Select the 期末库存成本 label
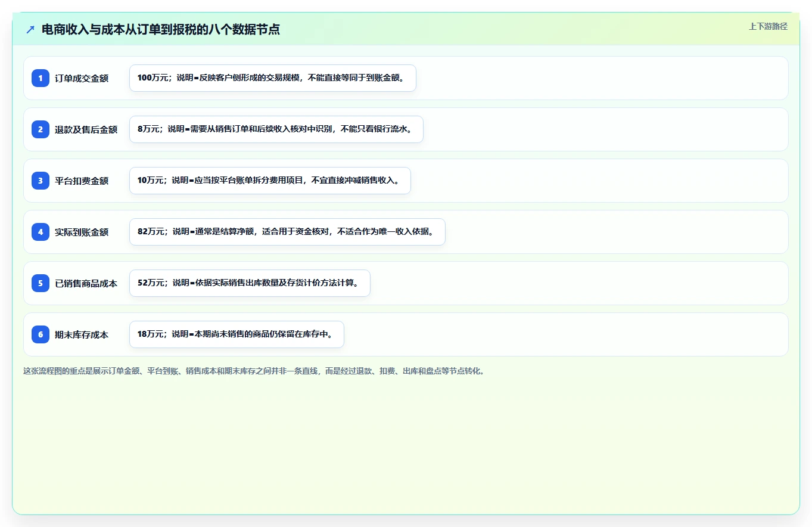This screenshot has height=527, width=812. (x=82, y=334)
